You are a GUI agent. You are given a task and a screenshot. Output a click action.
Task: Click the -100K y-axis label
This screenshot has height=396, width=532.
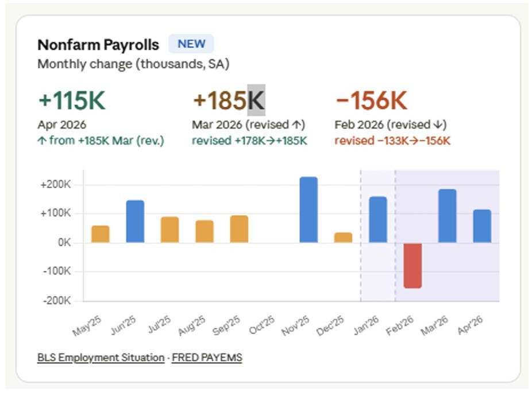pyautogui.click(x=57, y=271)
